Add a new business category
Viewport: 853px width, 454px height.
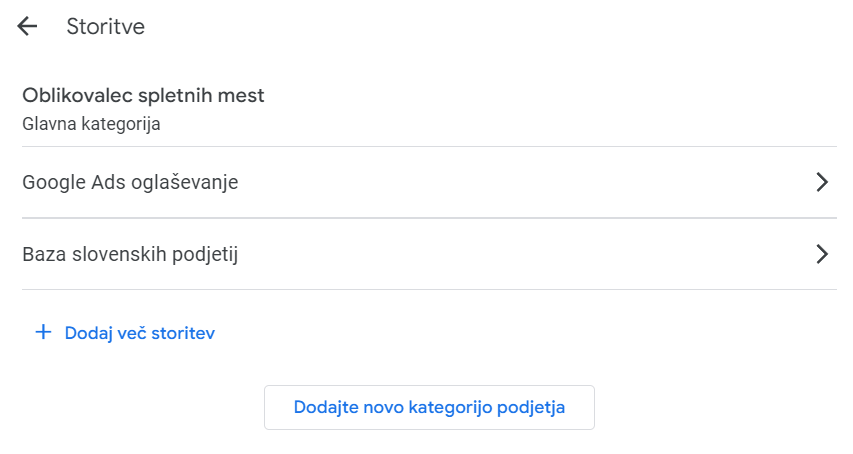(429, 407)
